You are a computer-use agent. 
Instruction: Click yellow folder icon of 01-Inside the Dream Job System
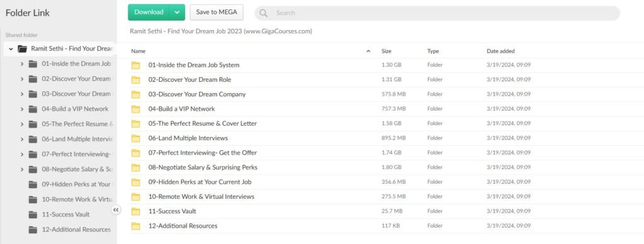click(x=136, y=65)
